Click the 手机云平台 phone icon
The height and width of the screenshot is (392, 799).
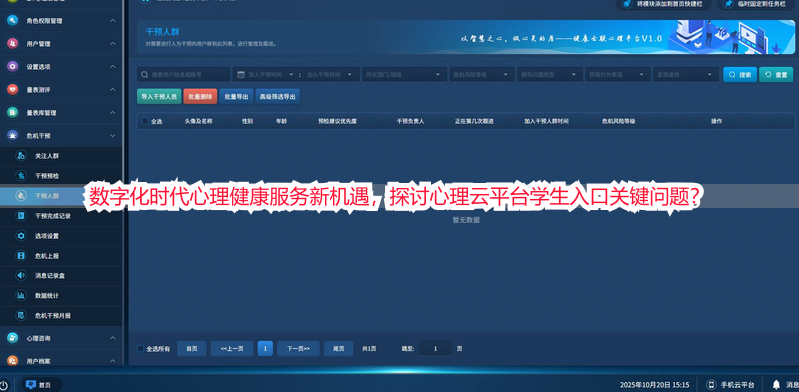coord(711,385)
